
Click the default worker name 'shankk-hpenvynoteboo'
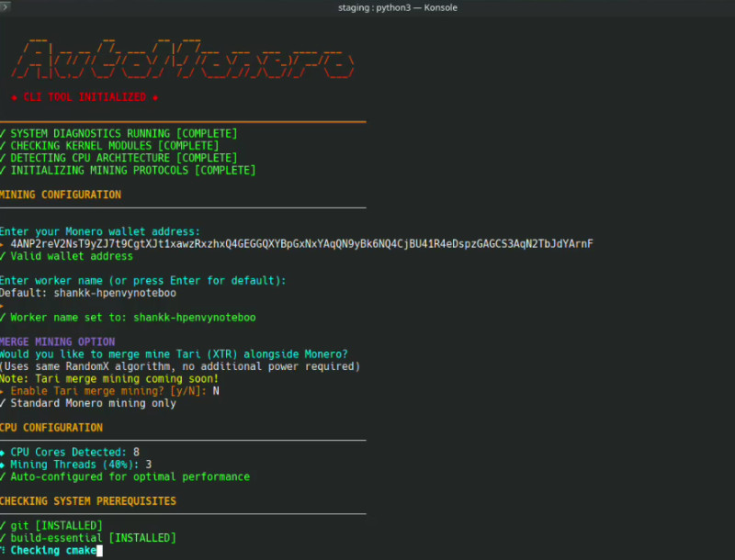[114, 293]
